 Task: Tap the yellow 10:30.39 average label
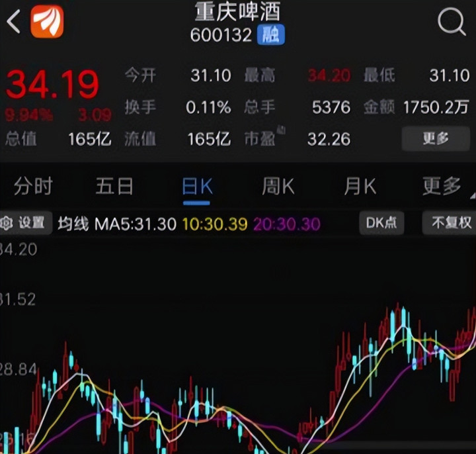tap(215, 224)
